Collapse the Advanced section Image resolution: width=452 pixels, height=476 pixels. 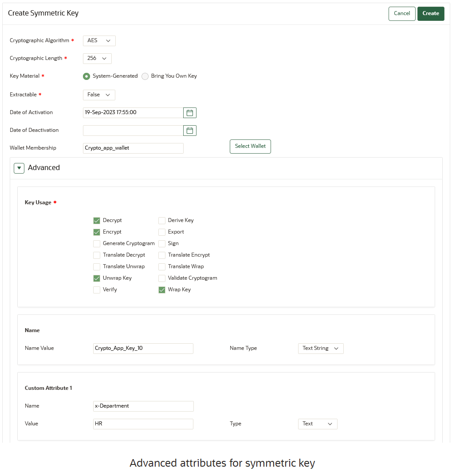tap(19, 168)
